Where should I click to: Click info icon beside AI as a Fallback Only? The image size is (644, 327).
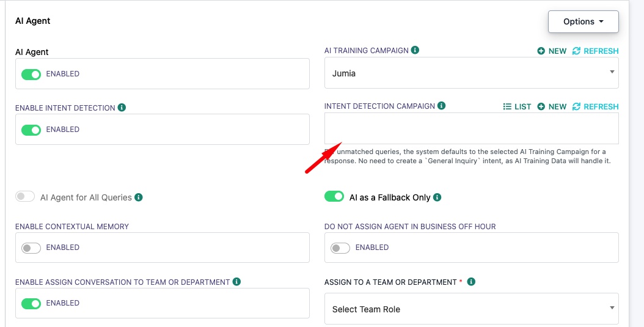(437, 197)
